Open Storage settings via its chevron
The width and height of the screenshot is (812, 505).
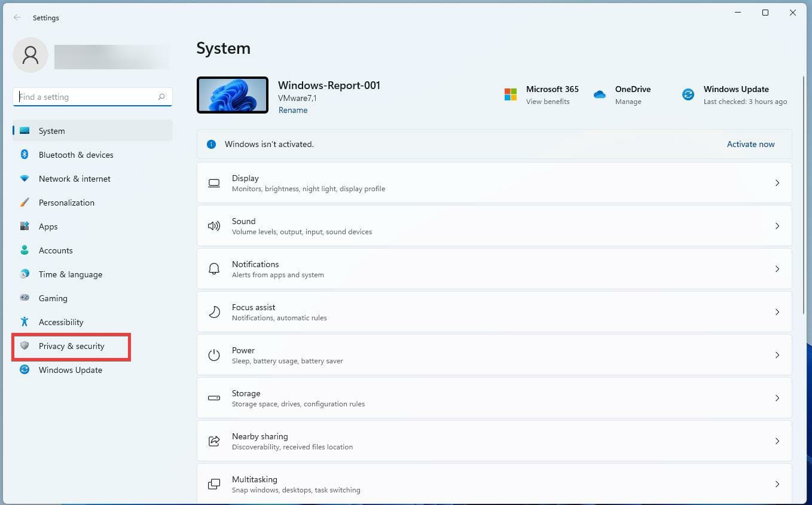click(777, 397)
